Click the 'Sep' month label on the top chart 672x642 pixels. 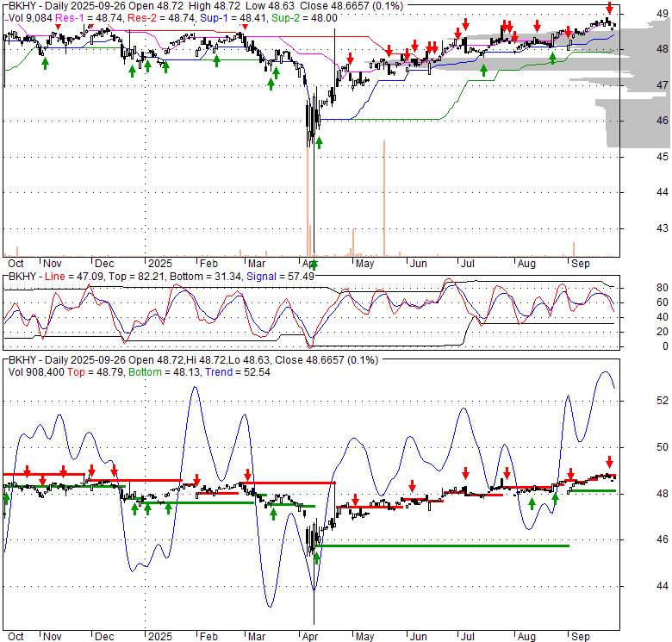coord(581,264)
